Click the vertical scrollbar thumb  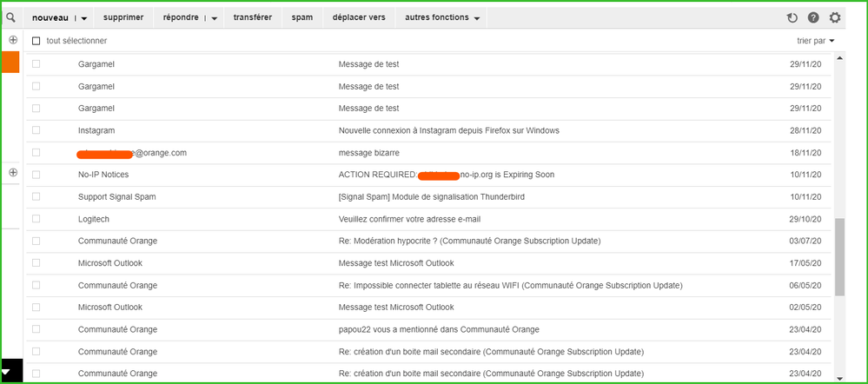point(839,256)
